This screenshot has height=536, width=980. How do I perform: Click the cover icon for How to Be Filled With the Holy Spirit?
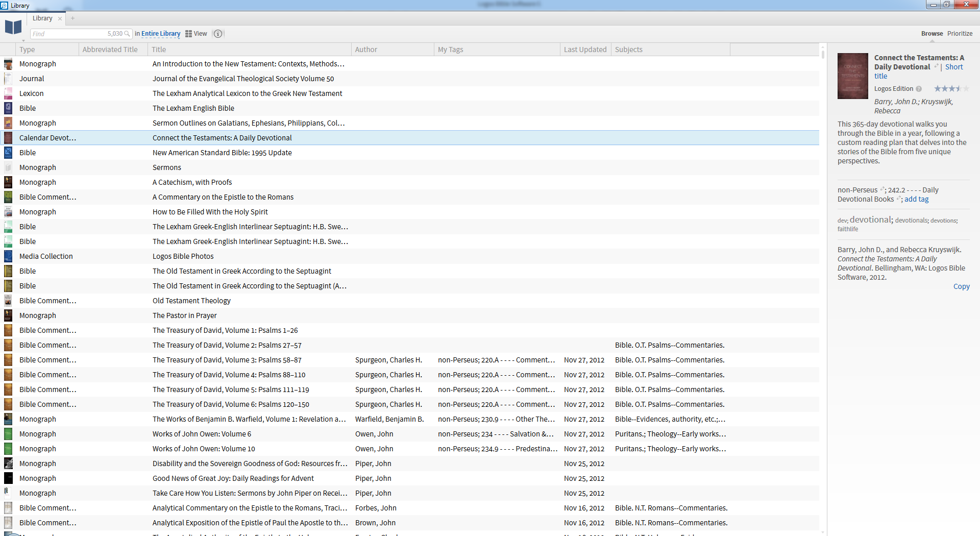click(8, 212)
